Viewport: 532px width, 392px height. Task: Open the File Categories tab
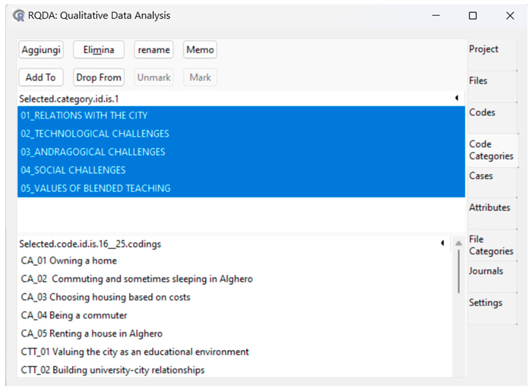[491, 245]
